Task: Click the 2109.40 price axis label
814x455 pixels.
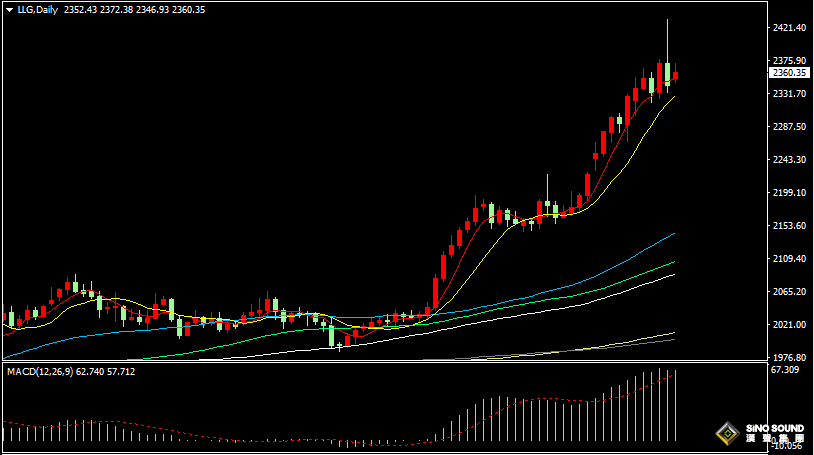Action: click(x=789, y=259)
